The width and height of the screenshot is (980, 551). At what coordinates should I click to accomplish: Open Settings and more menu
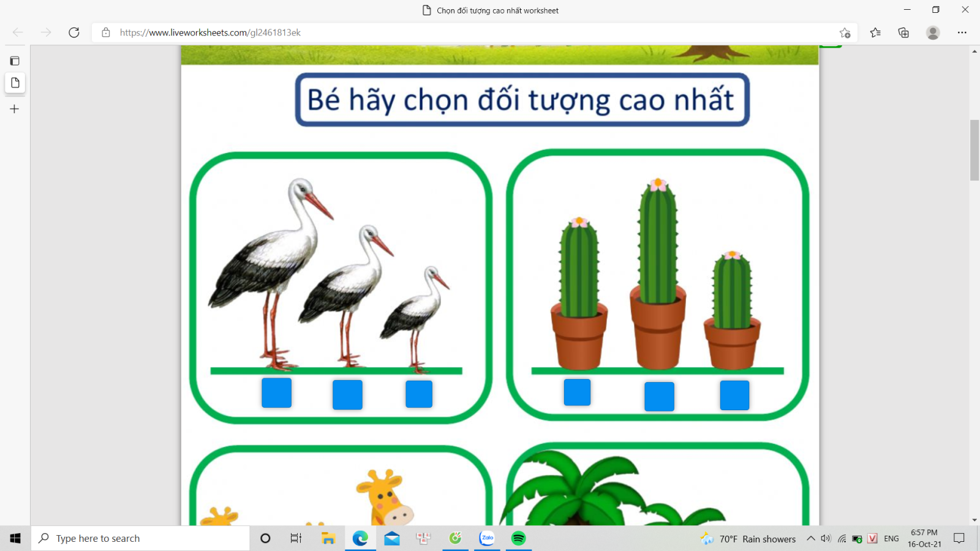point(962,32)
